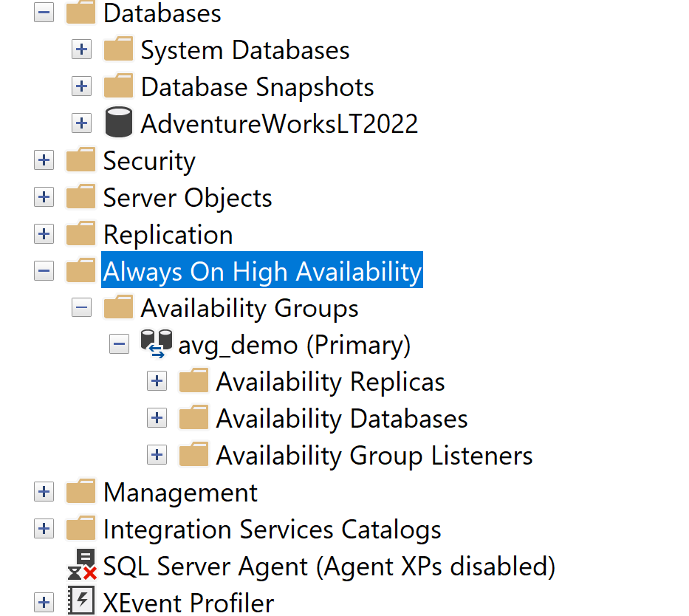Collapse Always On High Availability node
The height and width of the screenshot is (616, 689).
[x=44, y=271]
